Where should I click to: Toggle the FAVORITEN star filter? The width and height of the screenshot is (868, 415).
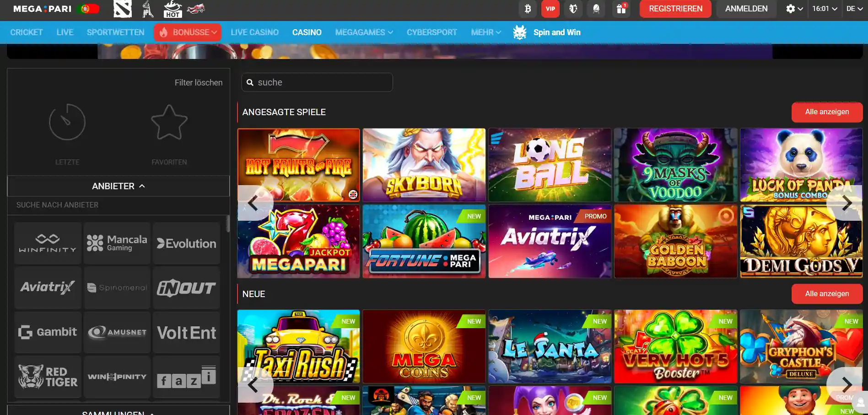click(x=169, y=133)
